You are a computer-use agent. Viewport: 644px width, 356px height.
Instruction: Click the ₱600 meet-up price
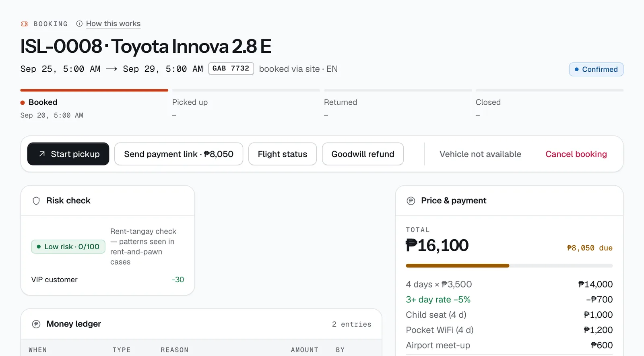pyautogui.click(x=602, y=346)
